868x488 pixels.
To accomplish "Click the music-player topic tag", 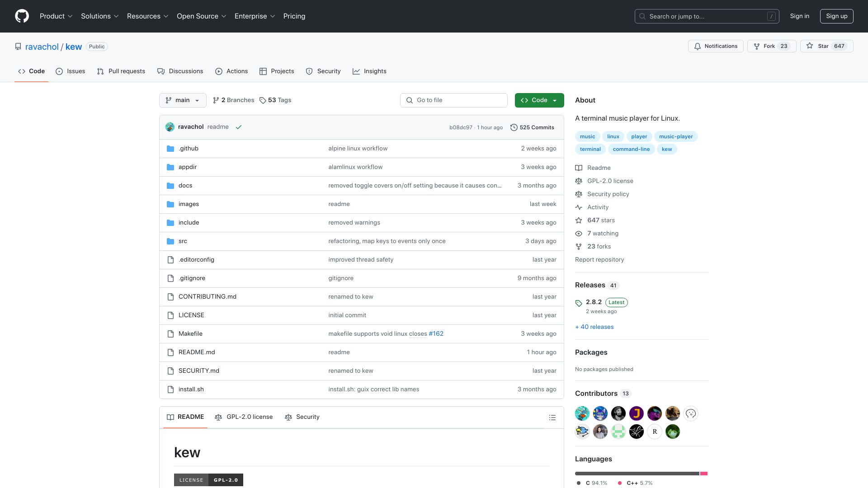I will click(676, 136).
